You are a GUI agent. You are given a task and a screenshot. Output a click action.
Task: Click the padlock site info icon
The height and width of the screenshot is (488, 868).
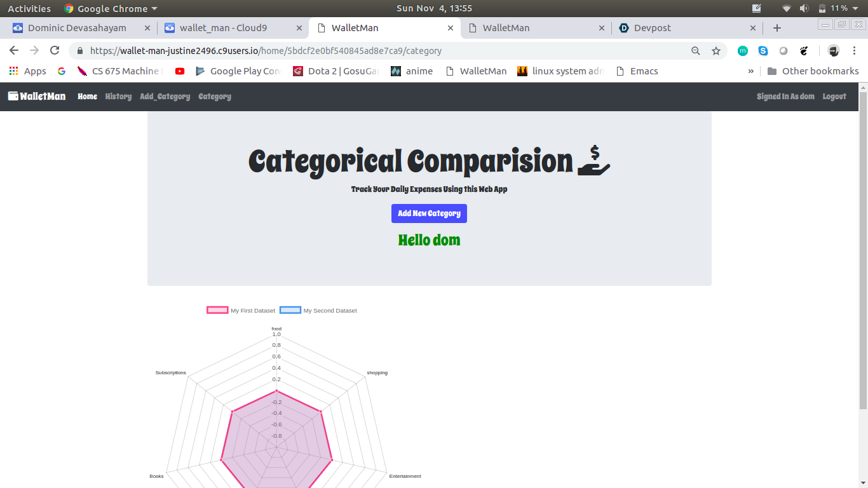tap(80, 51)
